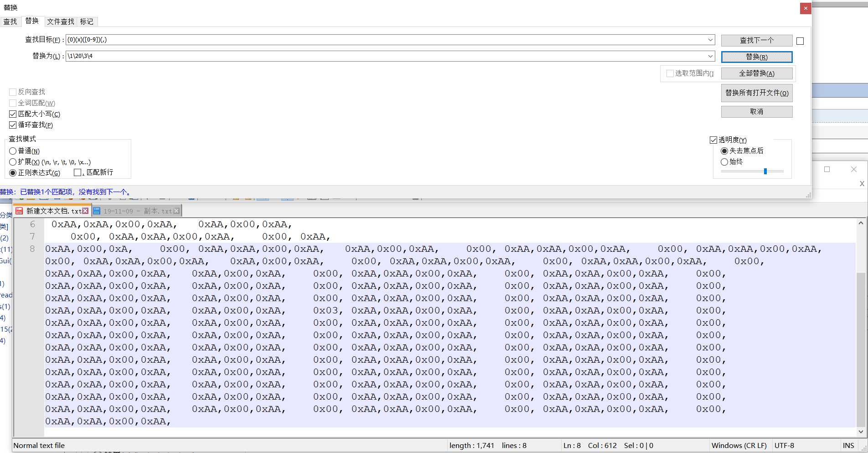Click 'Col : 612' in the status bar

[x=602, y=446]
